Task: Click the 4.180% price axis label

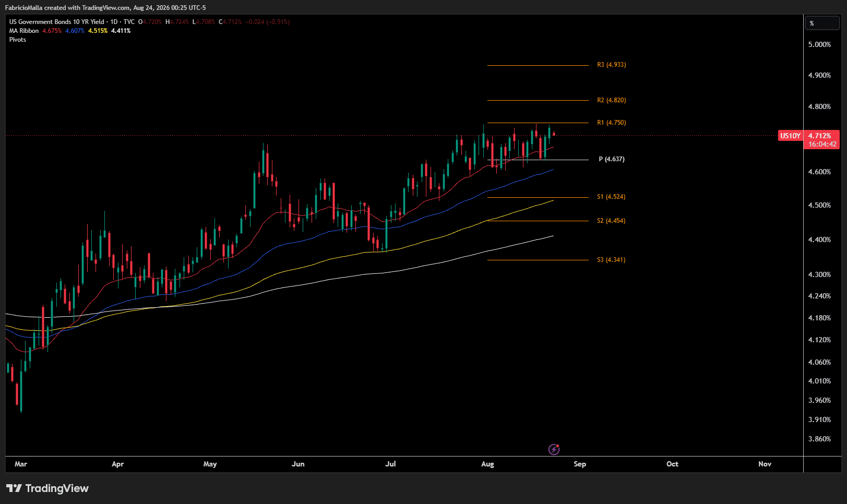Action: (x=820, y=318)
